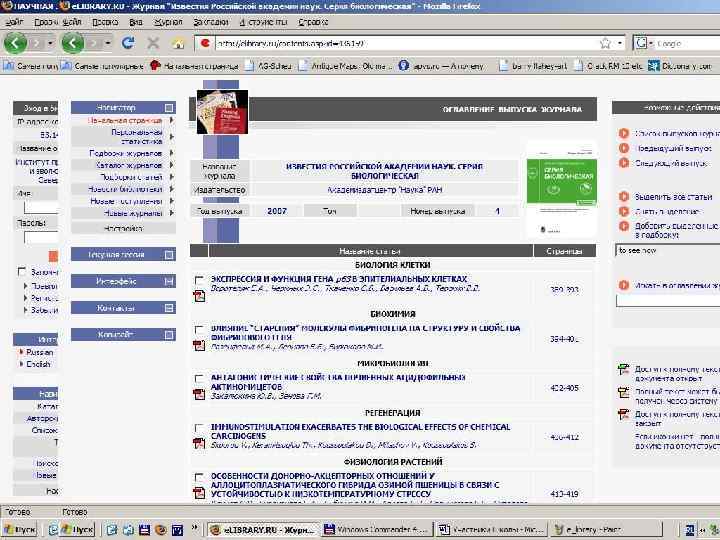Collapse the Navigator panel toggle box
Screen dimensions: 720x540
(x=169, y=107)
